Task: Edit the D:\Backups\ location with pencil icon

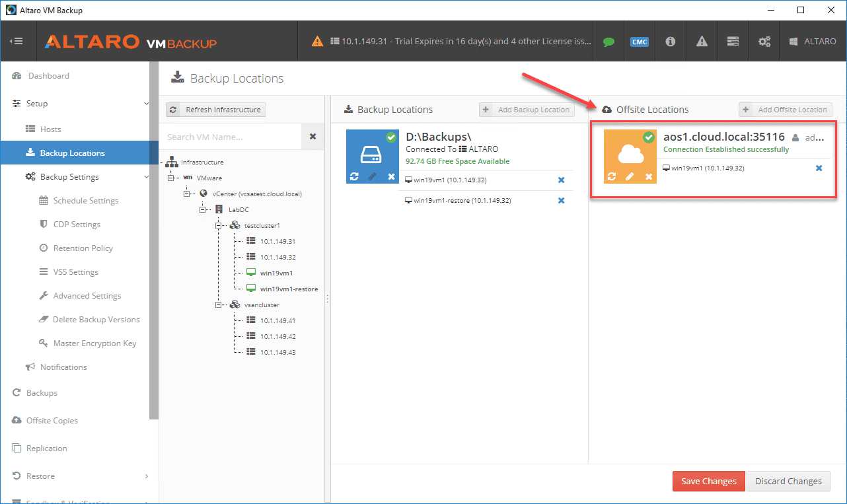Action: 373,176
